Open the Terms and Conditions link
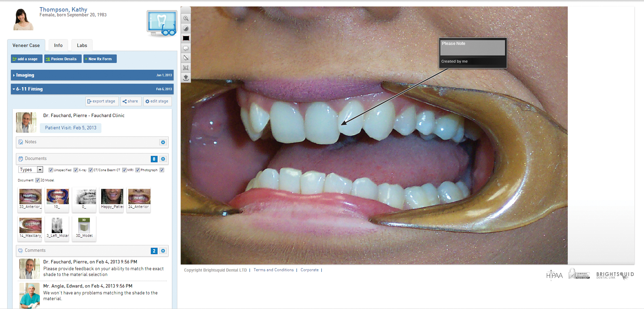The width and height of the screenshot is (644, 309). (x=273, y=270)
